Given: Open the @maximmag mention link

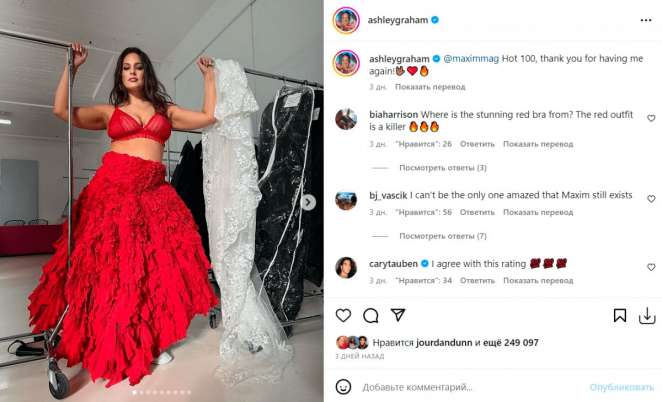Looking at the screenshot, I should (x=471, y=59).
